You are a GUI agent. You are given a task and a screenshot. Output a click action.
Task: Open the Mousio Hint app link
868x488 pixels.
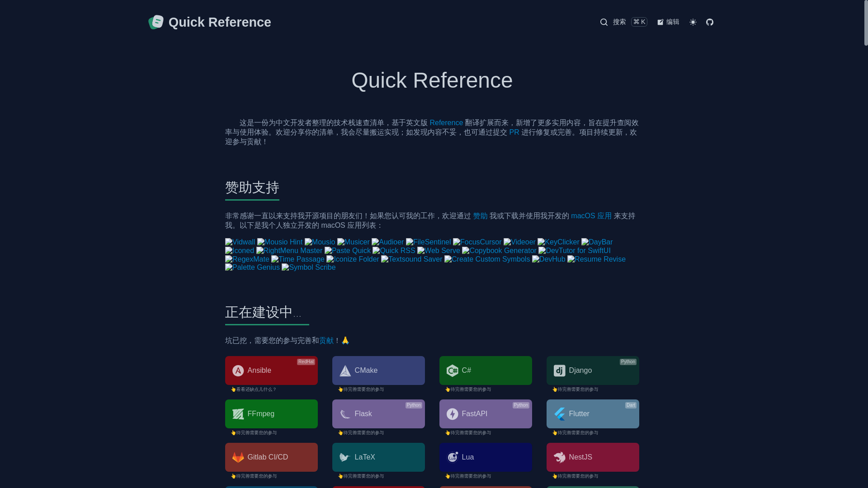(280, 242)
